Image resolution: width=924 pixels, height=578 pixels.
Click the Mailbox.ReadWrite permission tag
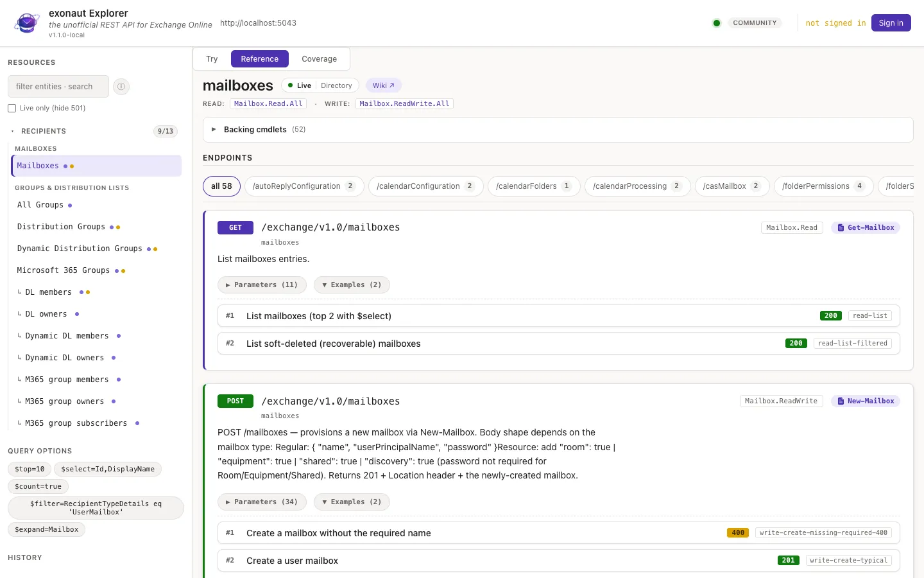781,401
